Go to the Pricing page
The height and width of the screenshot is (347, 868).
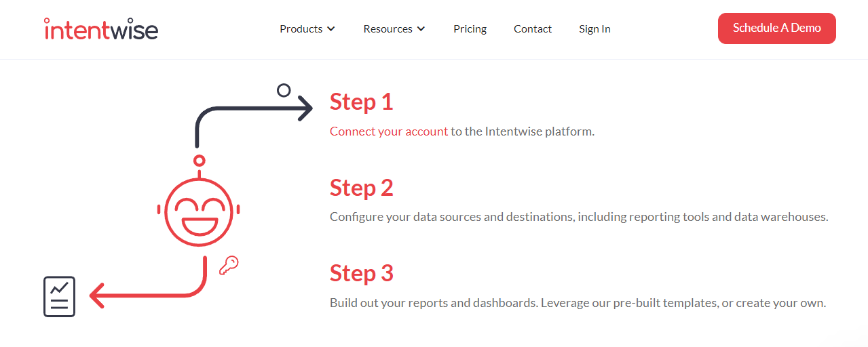click(470, 29)
